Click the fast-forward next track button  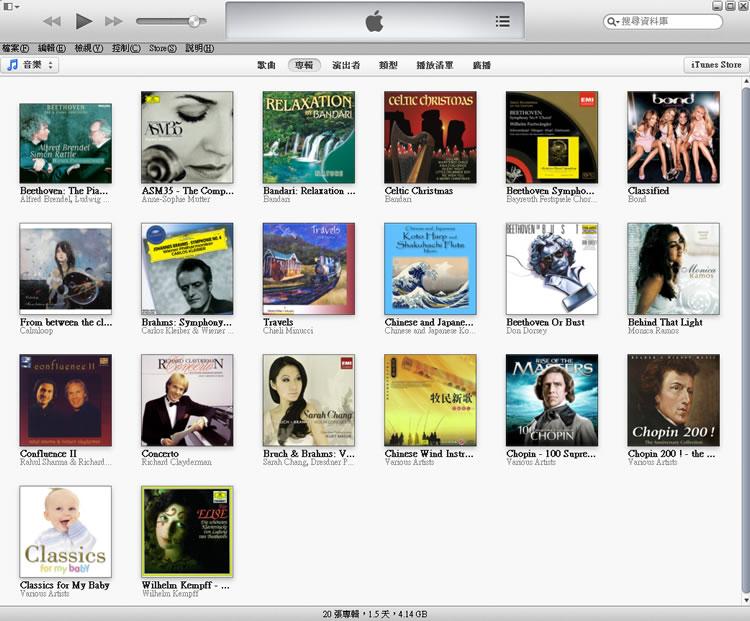pyautogui.click(x=114, y=21)
